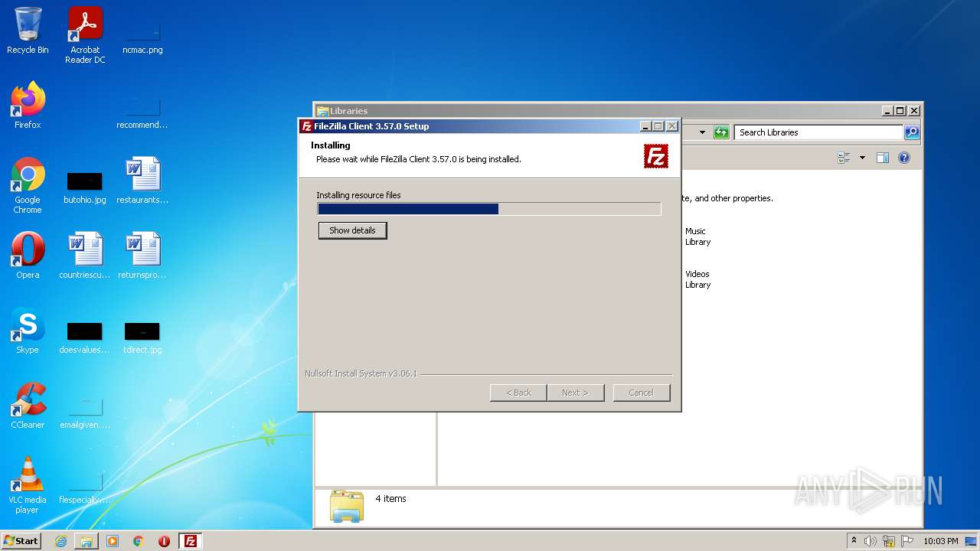This screenshot has height=551, width=980.
Task: Click Windows Explorer taskbar button
Action: 87,541
